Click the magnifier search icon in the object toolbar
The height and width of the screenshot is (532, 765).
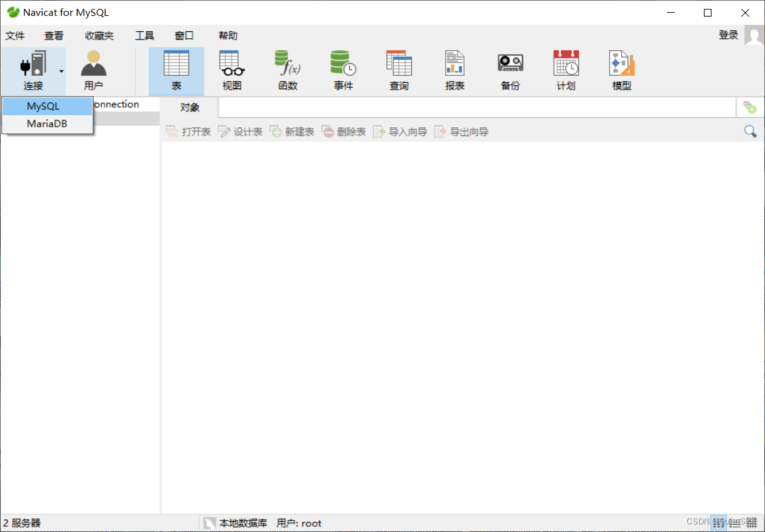[750, 132]
